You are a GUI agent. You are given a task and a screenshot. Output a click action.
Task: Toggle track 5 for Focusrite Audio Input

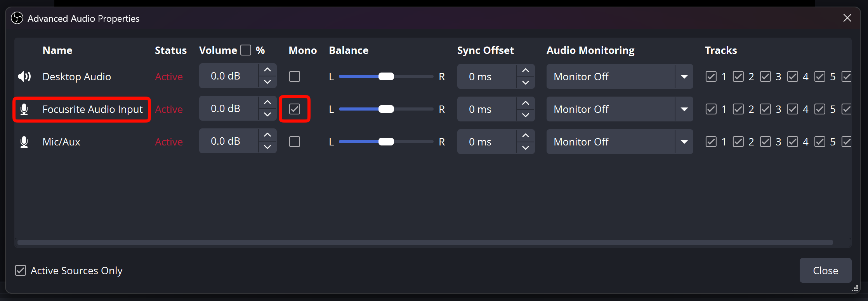pyautogui.click(x=820, y=109)
